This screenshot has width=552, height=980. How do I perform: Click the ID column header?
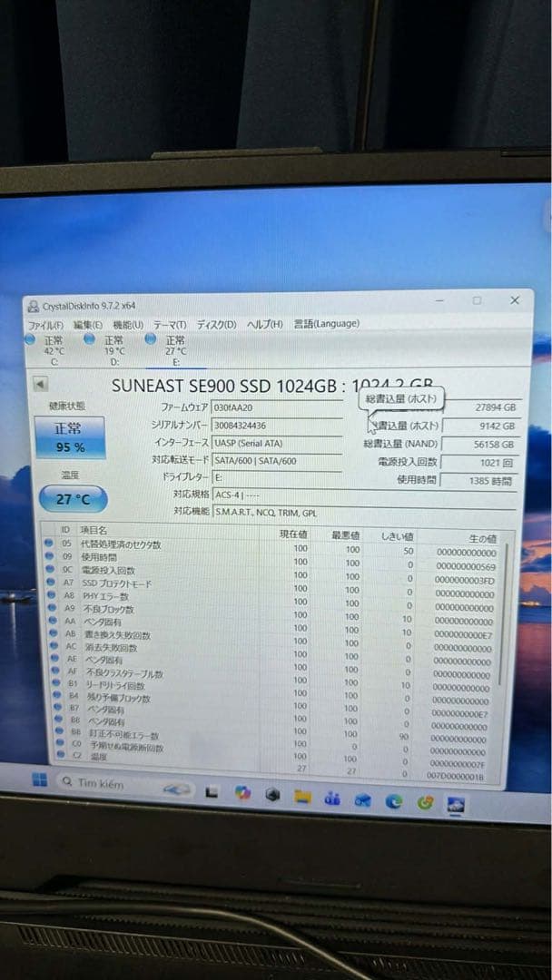65,530
